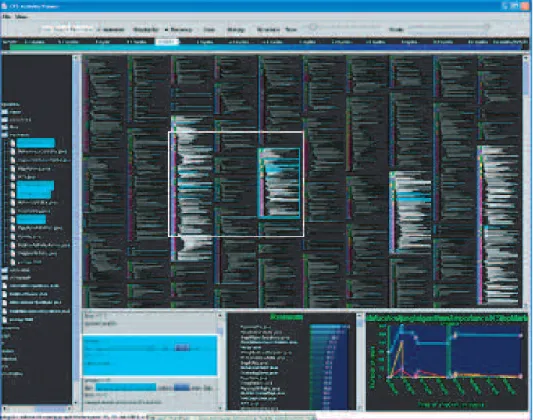Viewport: 533px width, 420px height.
Task: Open the View menu
Action: coord(21,17)
